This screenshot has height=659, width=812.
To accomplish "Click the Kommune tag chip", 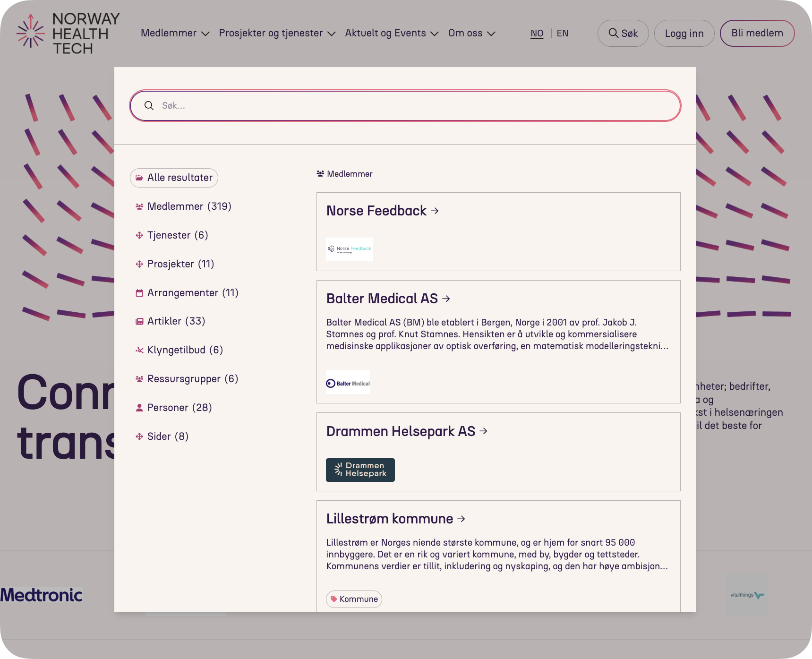I will [354, 599].
